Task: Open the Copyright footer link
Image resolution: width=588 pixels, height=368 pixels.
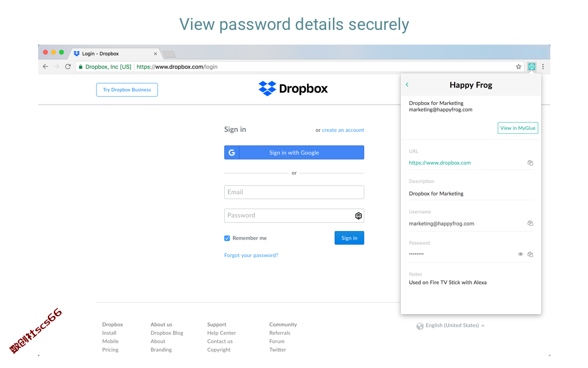Action: [x=219, y=350]
